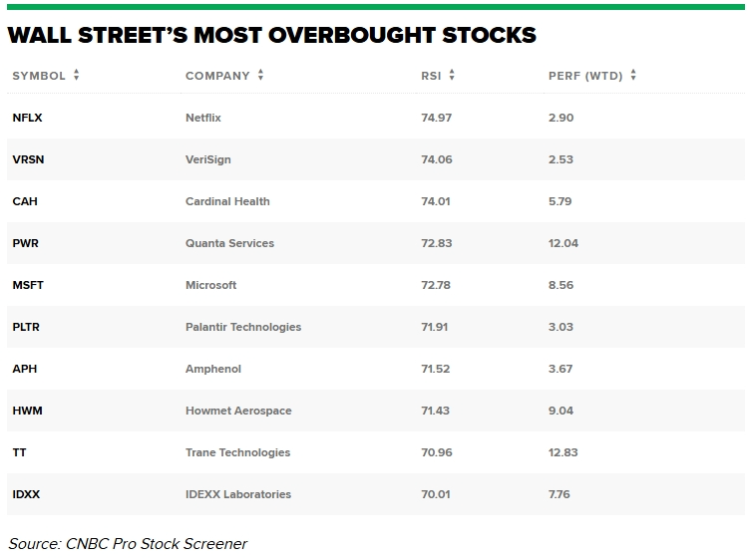Select Trane Technologies performance value 12.83
The height and width of the screenshot is (560, 747).
(x=563, y=452)
